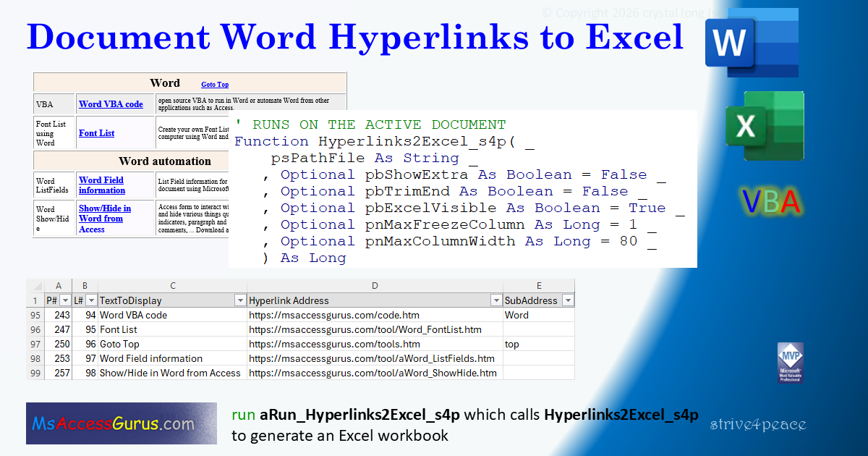The width and height of the screenshot is (868, 456).
Task: Open the SubAddress column filter dropdown
Action: pos(569,300)
